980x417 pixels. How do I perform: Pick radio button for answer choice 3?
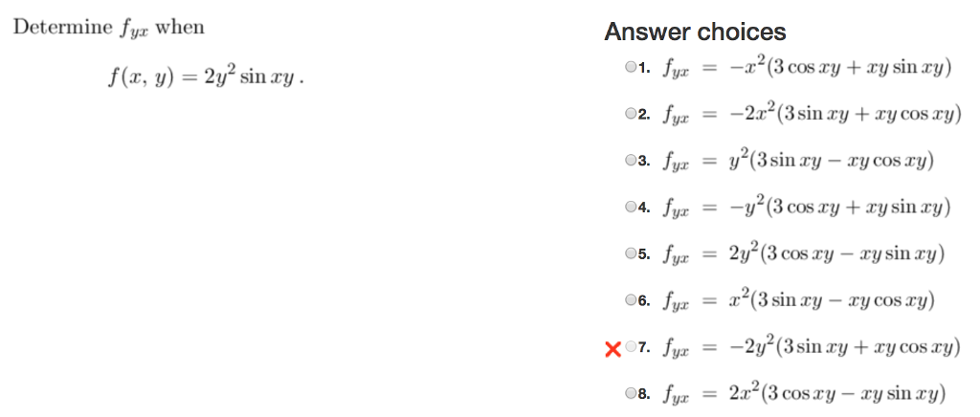[x=631, y=161]
